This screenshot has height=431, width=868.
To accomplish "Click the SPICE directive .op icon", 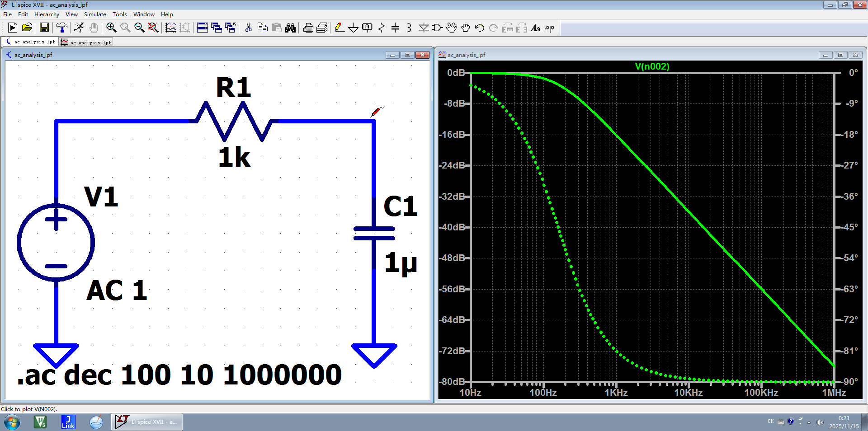I will [x=549, y=28].
